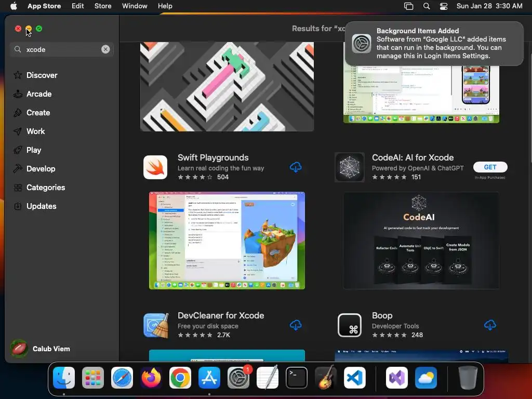Open the Apple menu
532x399 pixels.
tap(14, 6)
